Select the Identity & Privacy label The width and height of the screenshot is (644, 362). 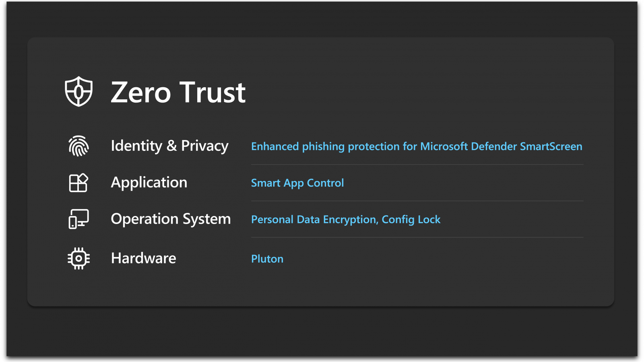pyautogui.click(x=169, y=146)
